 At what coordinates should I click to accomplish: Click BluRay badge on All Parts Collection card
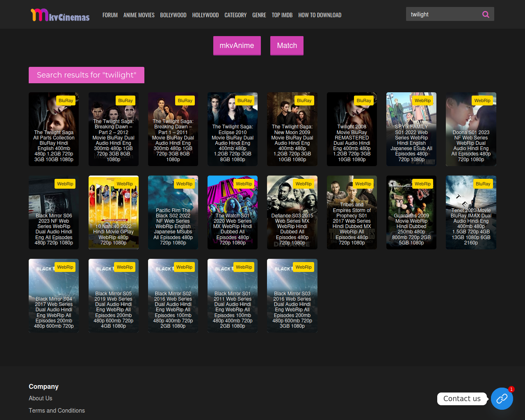(66, 100)
